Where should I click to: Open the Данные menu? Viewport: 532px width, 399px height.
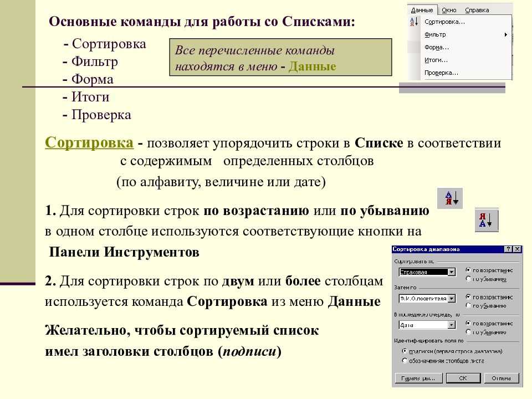pos(422,10)
